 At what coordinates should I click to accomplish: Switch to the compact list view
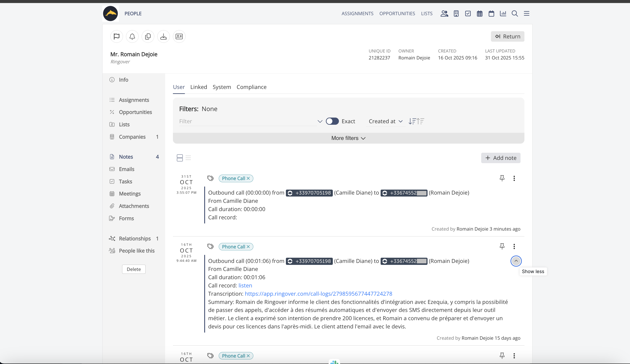tap(188, 158)
